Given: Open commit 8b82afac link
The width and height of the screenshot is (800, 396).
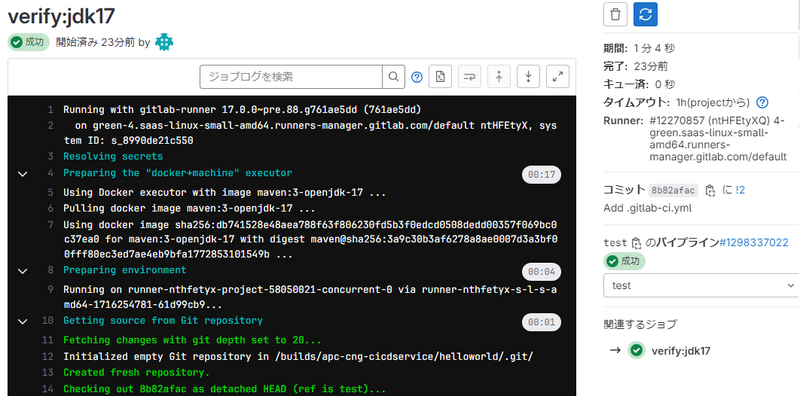Looking at the screenshot, I should (673, 190).
